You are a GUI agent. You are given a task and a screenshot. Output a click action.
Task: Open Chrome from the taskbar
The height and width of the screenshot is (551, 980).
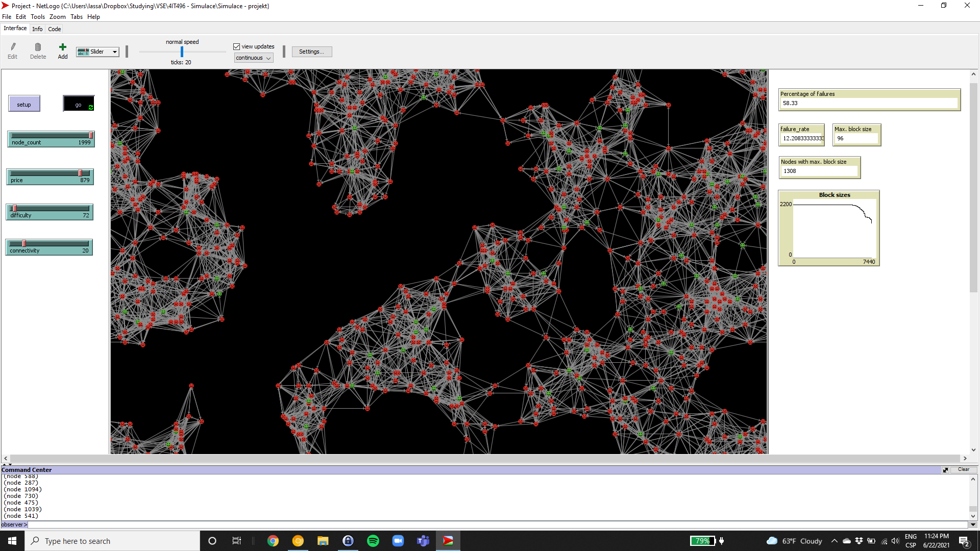pyautogui.click(x=273, y=541)
